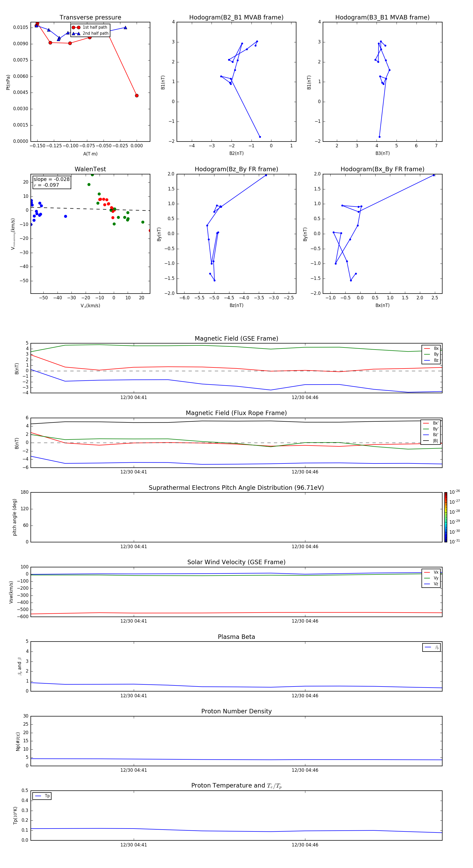Click the Bx' legend entry in Flux Rope plot
This screenshot has width=473, height=868.
(431, 423)
